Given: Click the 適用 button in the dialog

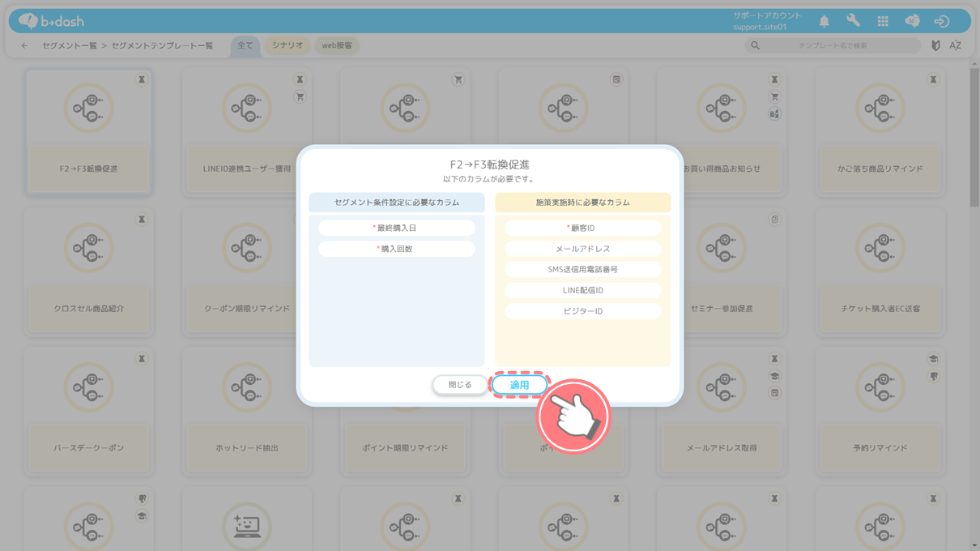Looking at the screenshot, I should point(519,385).
